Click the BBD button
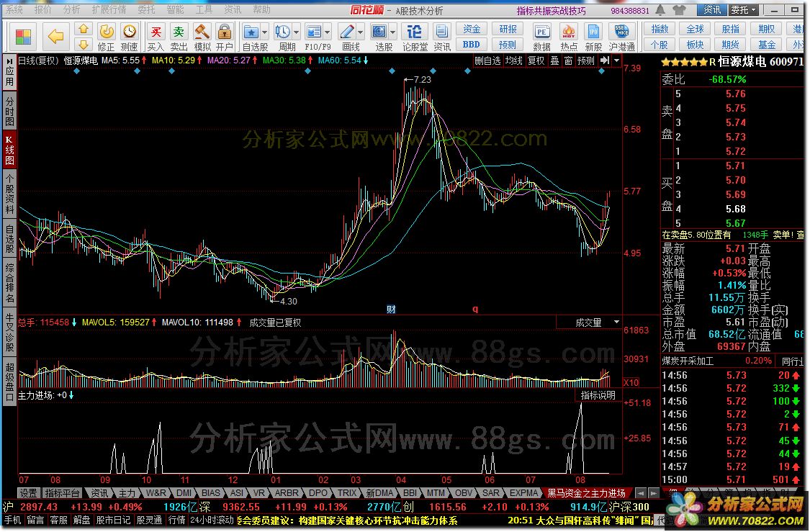Screen dimensions: 810x532 click(x=471, y=45)
